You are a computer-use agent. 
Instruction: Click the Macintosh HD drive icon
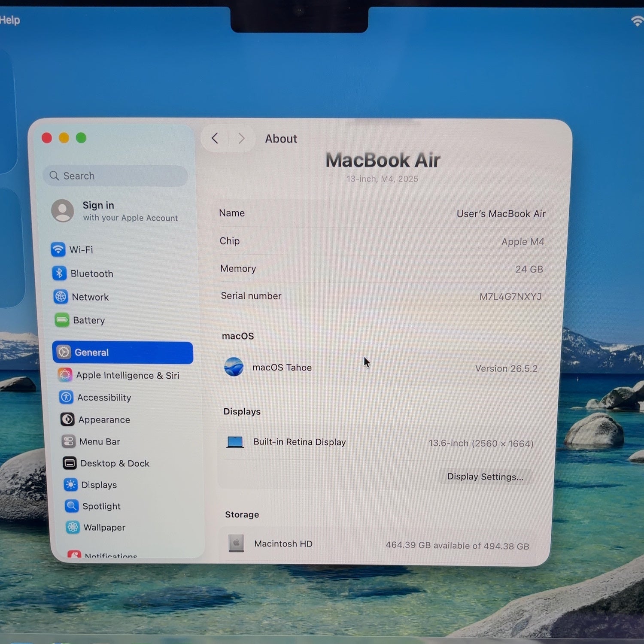pos(236,543)
